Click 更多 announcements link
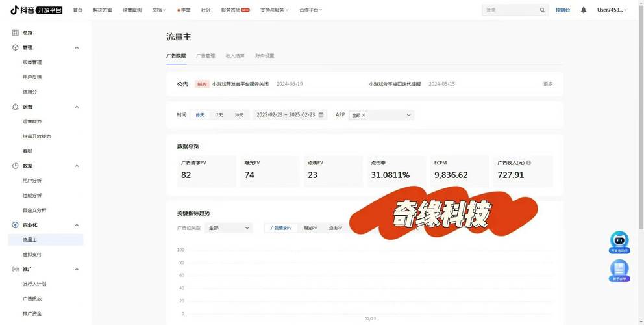Screen dimensions: 644x325 click(x=548, y=84)
